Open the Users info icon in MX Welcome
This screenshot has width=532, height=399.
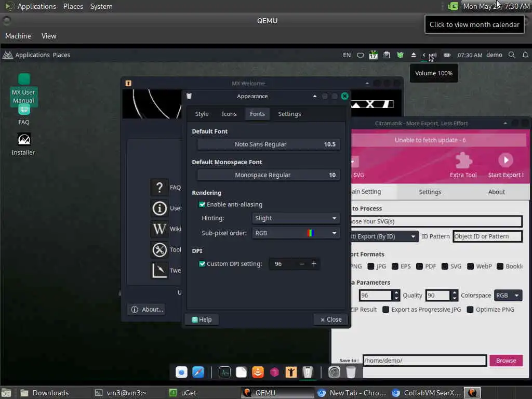159,208
